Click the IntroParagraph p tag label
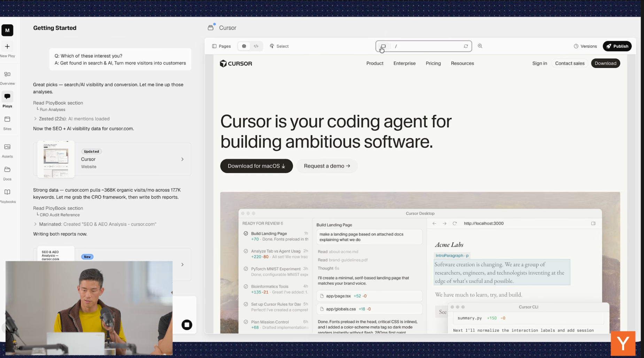 452,256
